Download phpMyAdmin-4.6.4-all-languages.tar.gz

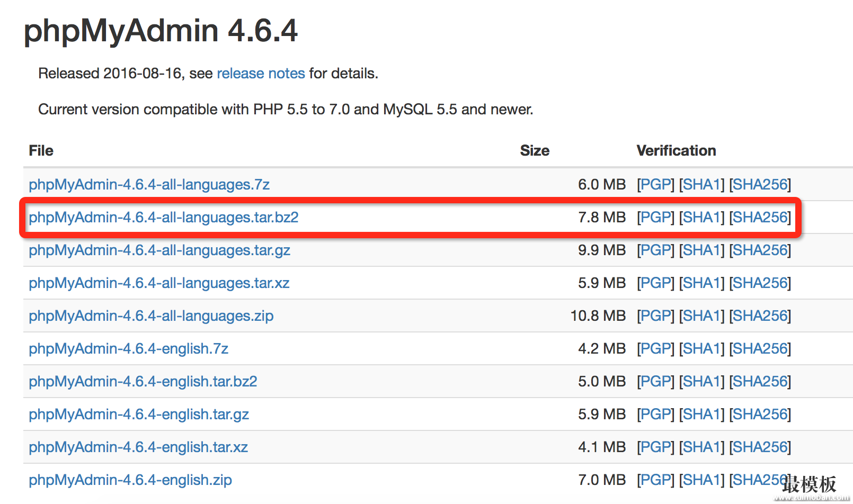159,250
